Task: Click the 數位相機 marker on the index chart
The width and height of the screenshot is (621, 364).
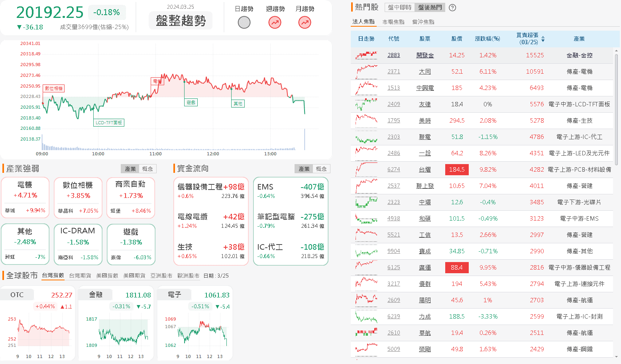Action: pyautogui.click(x=54, y=88)
